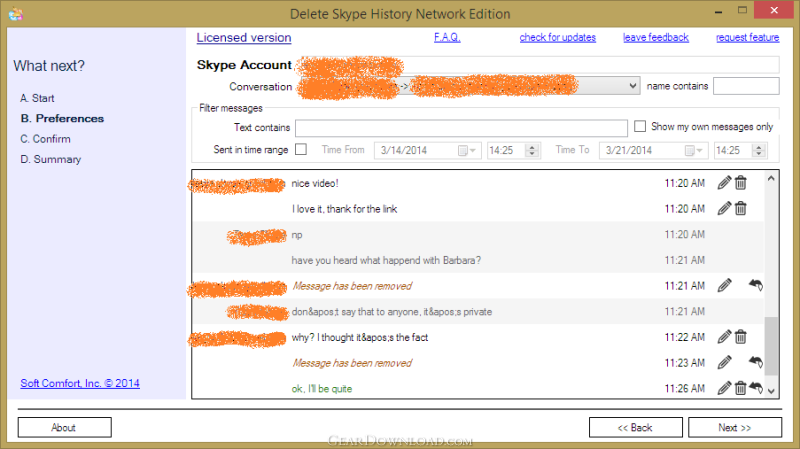This screenshot has width=800, height=449.
Task: Edit the 'ok, I'll be quite' message
Action: 724,388
